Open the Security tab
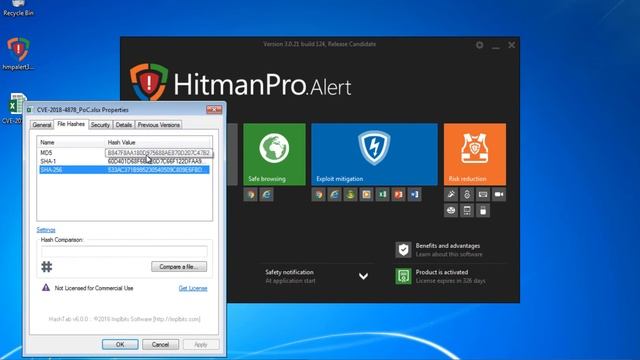The height and width of the screenshot is (360, 640). [100, 125]
